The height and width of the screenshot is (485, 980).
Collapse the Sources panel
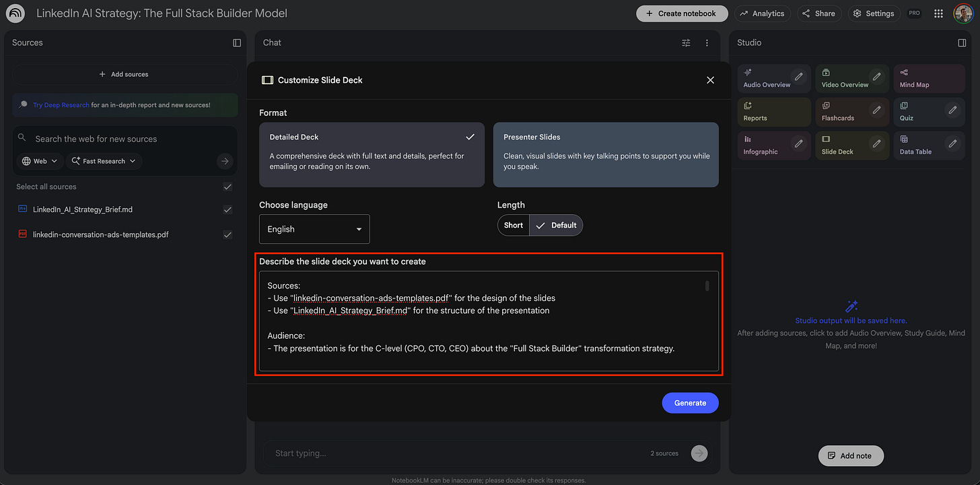pyautogui.click(x=236, y=42)
